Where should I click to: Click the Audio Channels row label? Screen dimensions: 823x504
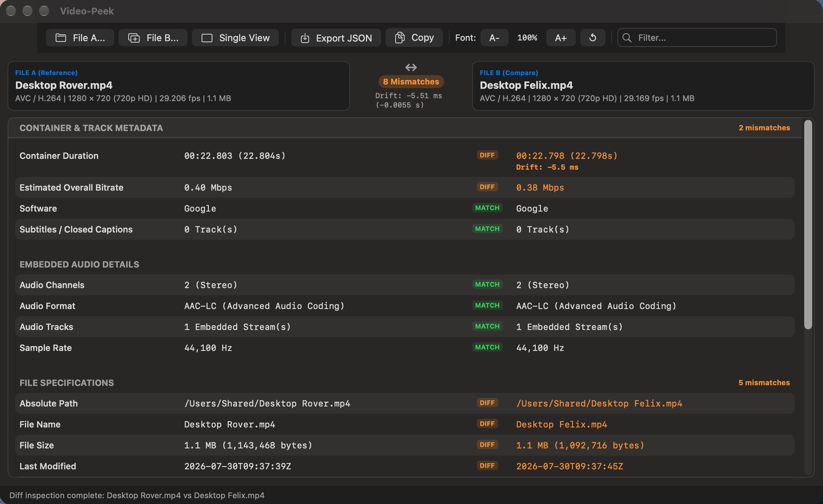[52, 285]
